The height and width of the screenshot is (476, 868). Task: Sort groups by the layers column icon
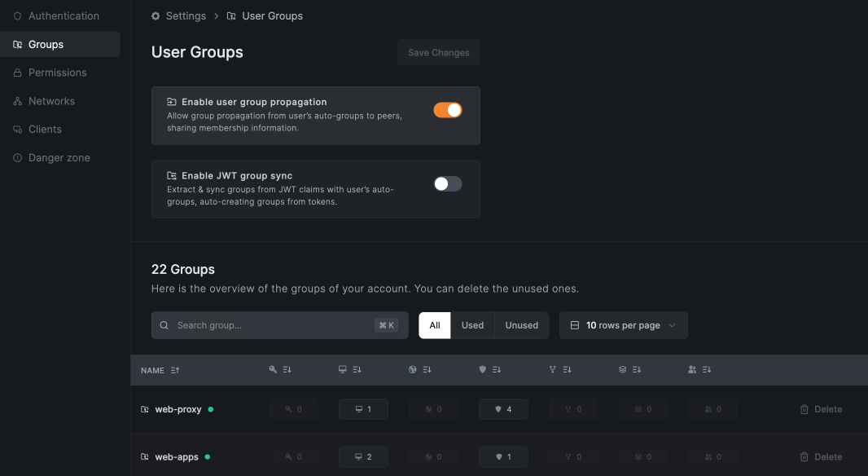click(629, 370)
